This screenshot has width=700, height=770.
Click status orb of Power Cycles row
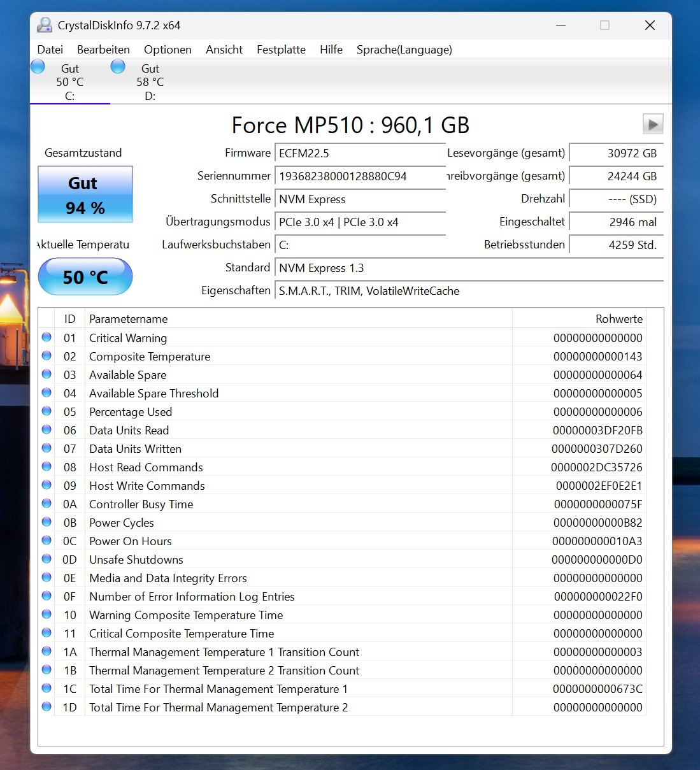[46, 522]
